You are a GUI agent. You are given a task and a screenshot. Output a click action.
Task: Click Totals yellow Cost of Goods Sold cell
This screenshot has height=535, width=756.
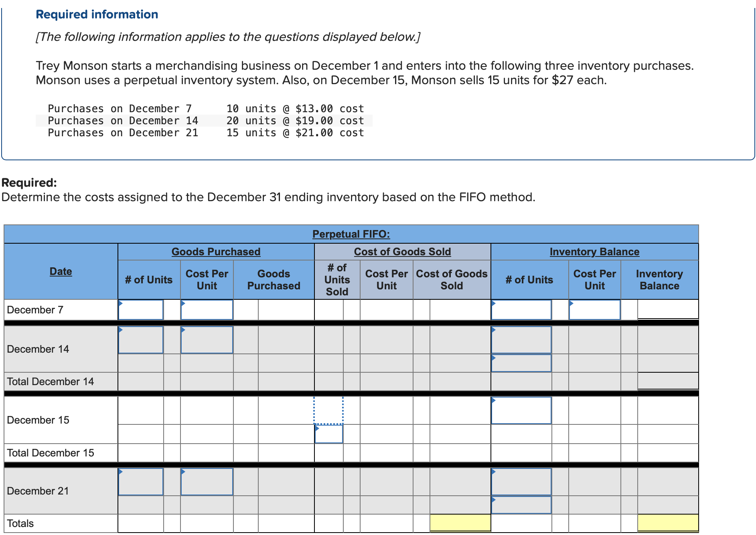click(x=460, y=523)
